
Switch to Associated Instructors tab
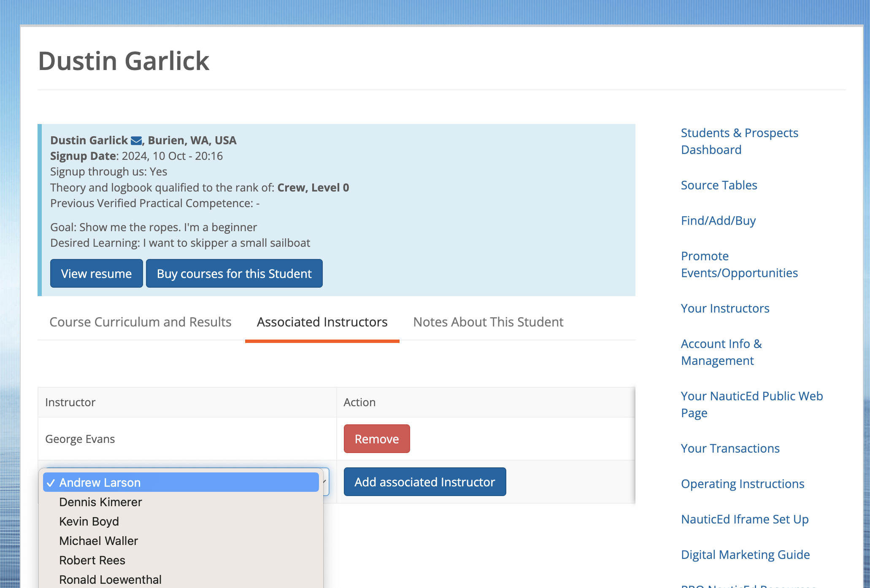tap(322, 322)
